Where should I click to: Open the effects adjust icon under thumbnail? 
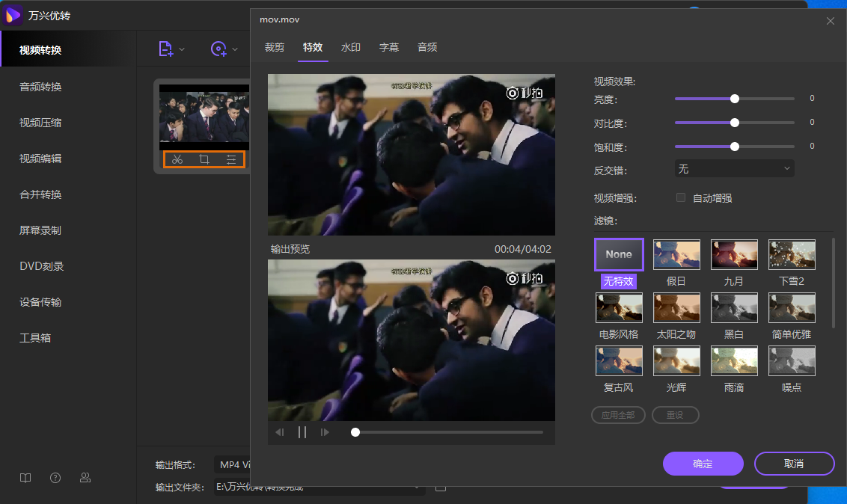point(231,159)
